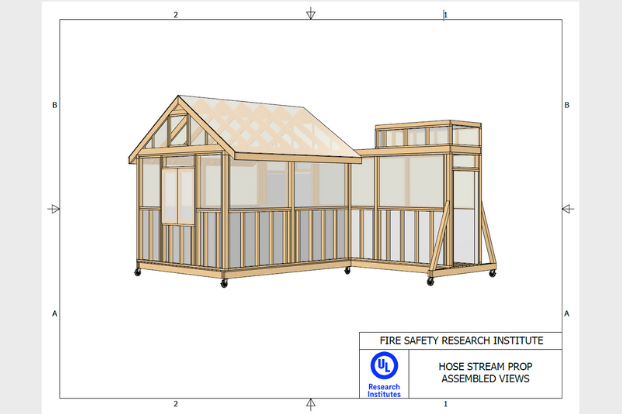Click the far-left caster wheel

[137, 272]
